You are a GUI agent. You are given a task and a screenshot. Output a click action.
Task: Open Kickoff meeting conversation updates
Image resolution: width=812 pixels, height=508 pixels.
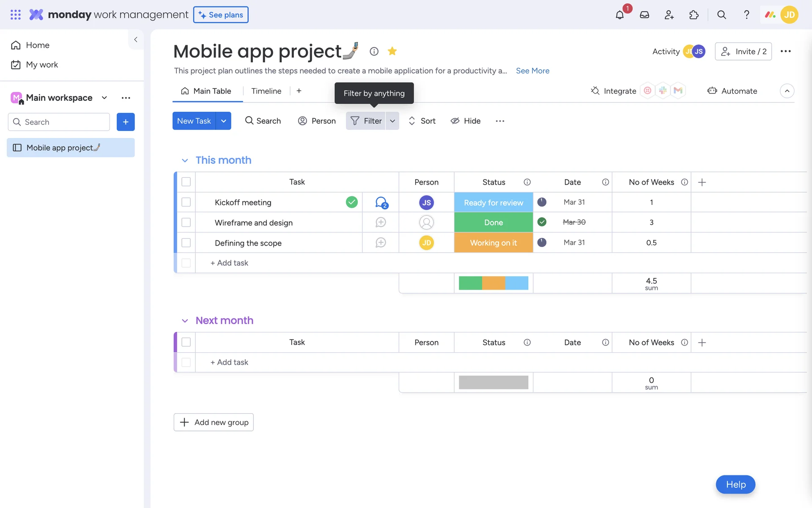pyautogui.click(x=381, y=202)
